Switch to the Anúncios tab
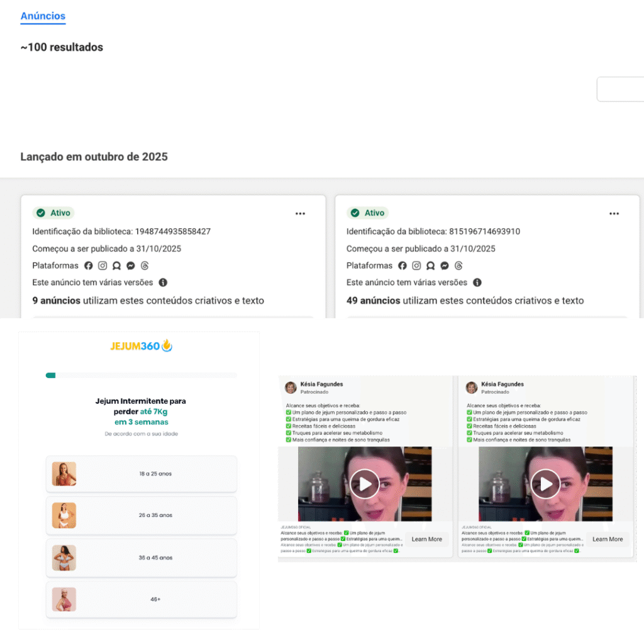The image size is (644, 644). (x=43, y=16)
